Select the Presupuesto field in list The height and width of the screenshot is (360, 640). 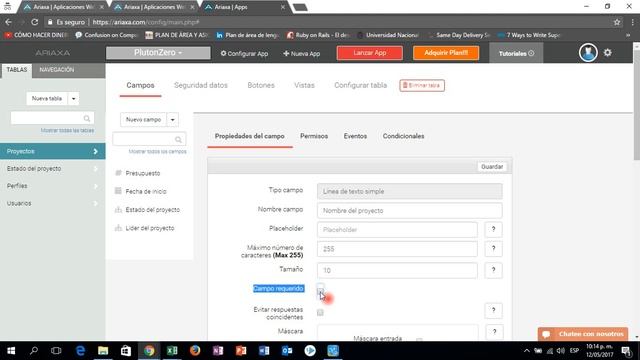142,173
